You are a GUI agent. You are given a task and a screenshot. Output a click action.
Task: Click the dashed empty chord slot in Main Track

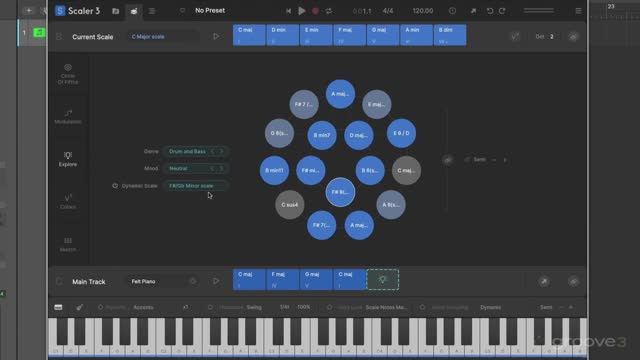click(383, 280)
